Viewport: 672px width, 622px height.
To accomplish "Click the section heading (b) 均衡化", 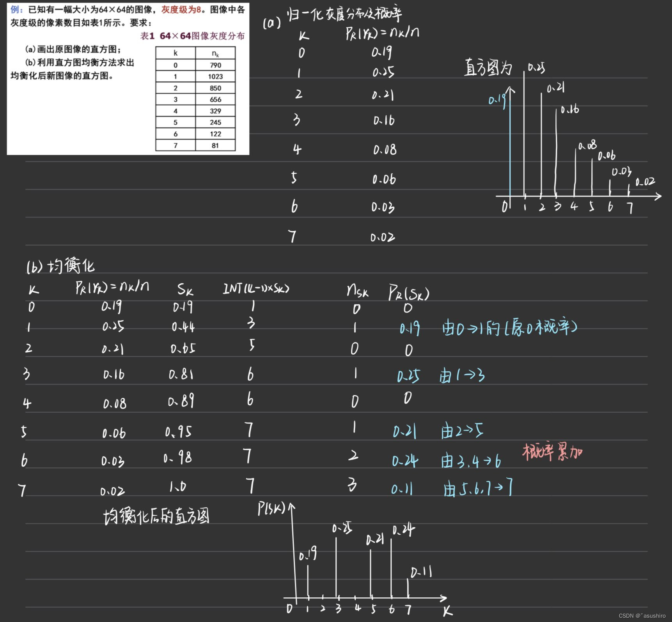I will pos(60,266).
